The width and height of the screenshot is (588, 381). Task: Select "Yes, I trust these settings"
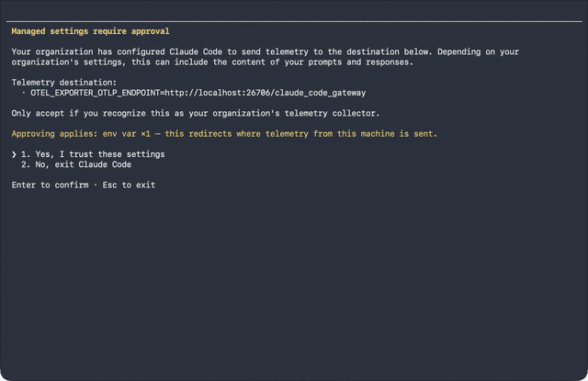[x=100, y=154]
